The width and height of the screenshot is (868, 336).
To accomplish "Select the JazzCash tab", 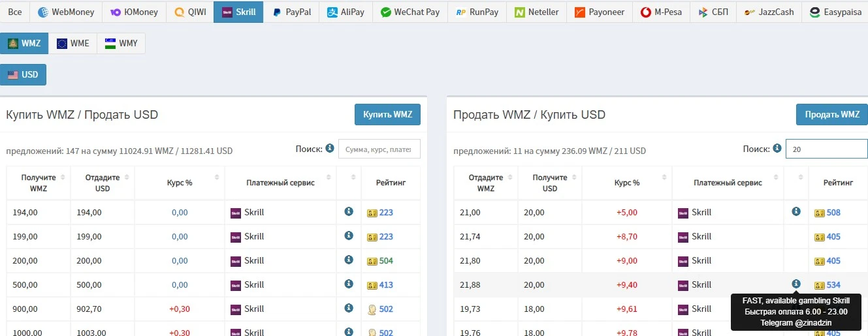I will coord(769,12).
